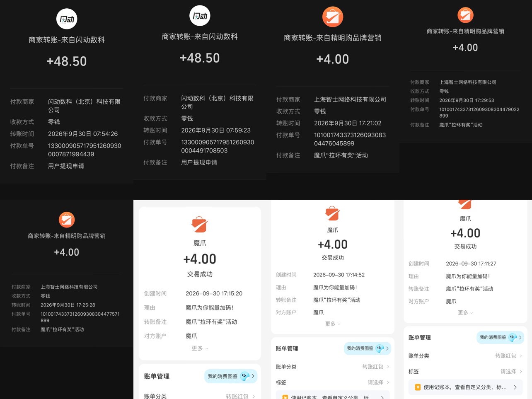Tap the 闪动 logo above the 07:59:23 transfer
Screen dimensions: 532x399
(200, 16)
